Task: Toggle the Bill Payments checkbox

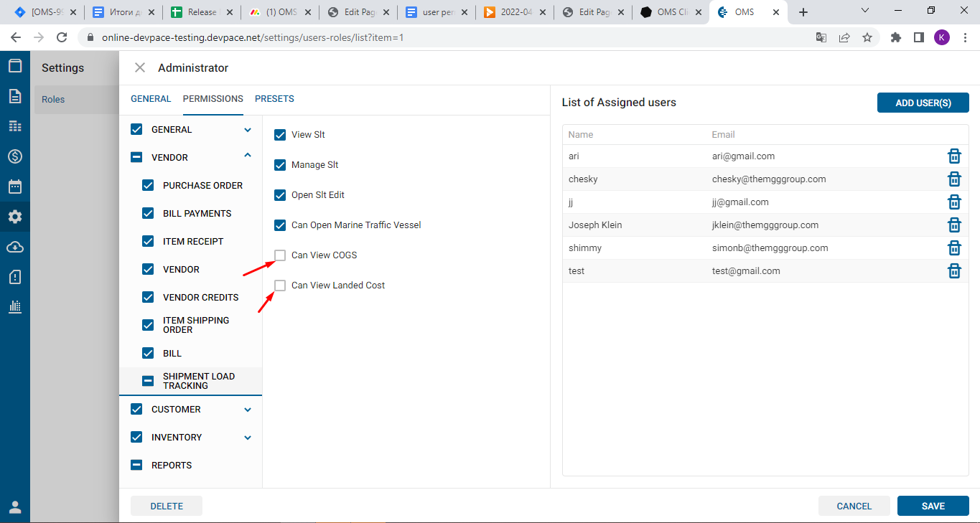Action: click(x=148, y=214)
